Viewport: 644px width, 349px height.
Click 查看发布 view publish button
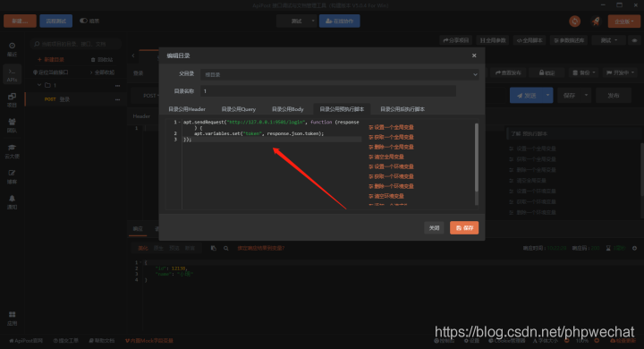pyautogui.click(x=508, y=72)
